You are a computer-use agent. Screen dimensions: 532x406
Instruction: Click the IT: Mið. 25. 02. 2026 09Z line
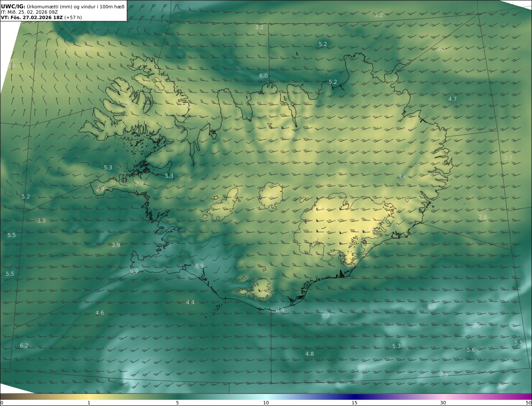29,12
